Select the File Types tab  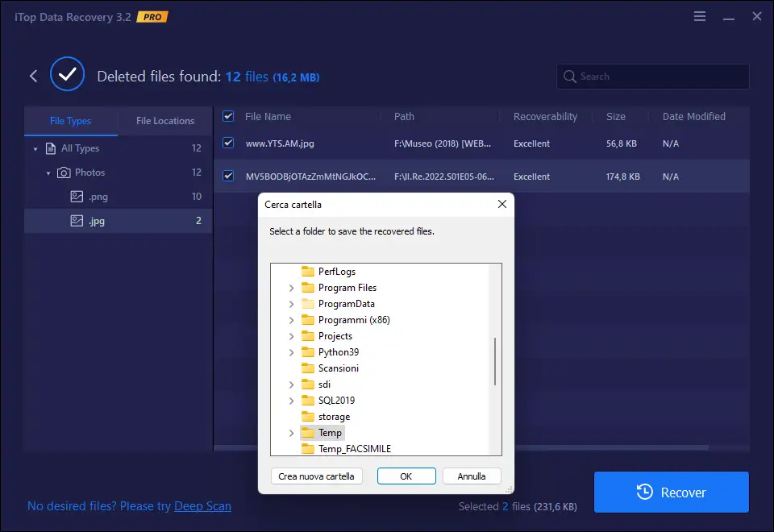tap(71, 121)
